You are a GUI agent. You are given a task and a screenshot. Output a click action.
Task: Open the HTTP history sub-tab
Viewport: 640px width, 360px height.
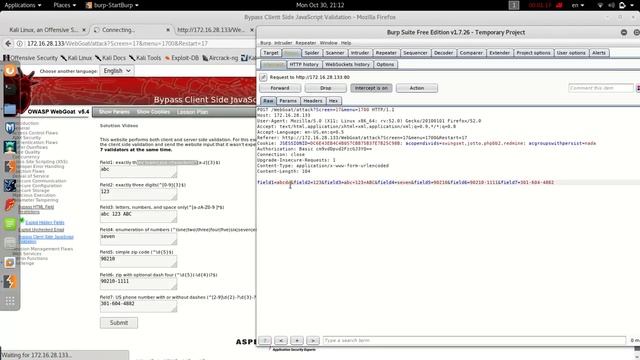(x=304, y=64)
